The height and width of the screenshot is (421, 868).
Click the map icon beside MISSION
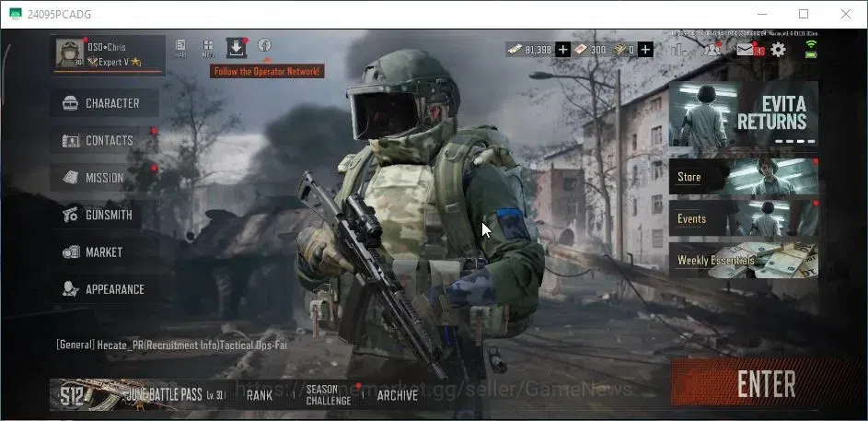coord(70,177)
